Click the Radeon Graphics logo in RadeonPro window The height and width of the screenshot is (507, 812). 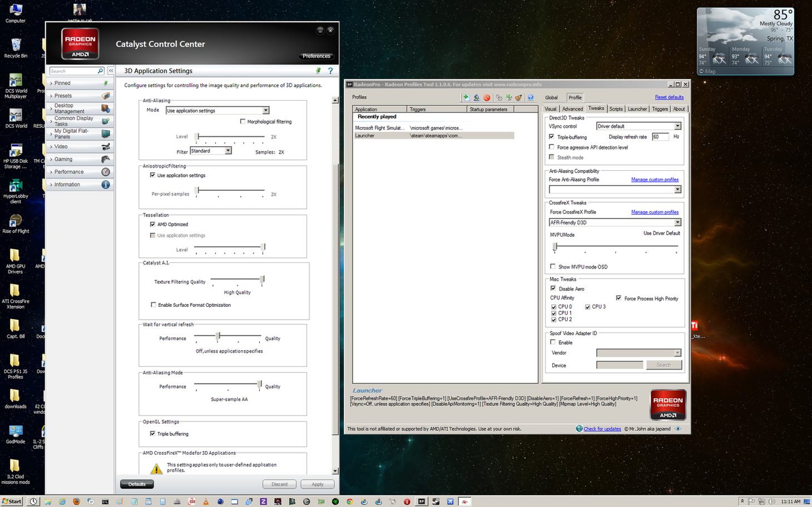tap(668, 405)
